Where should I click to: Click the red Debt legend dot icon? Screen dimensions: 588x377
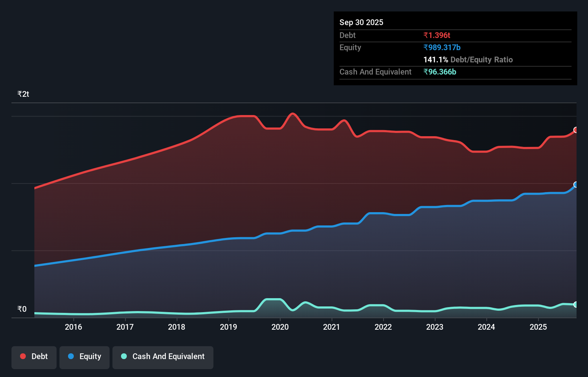(23, 356)
